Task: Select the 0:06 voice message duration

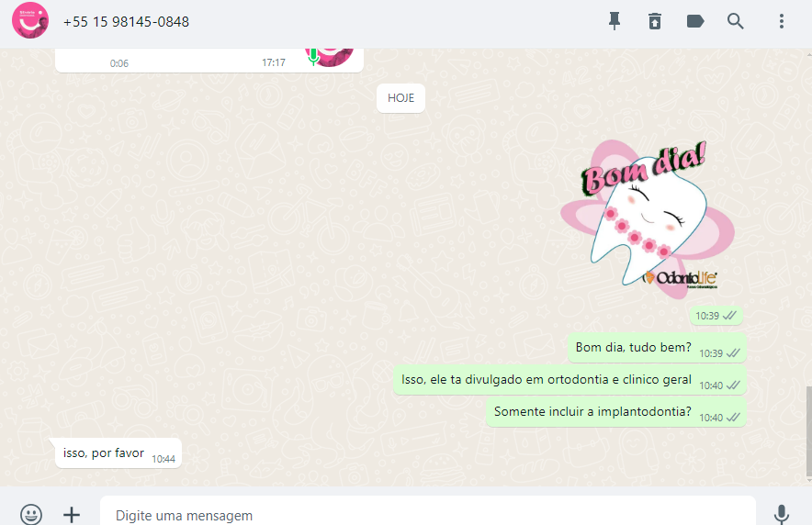Action: 119,63
